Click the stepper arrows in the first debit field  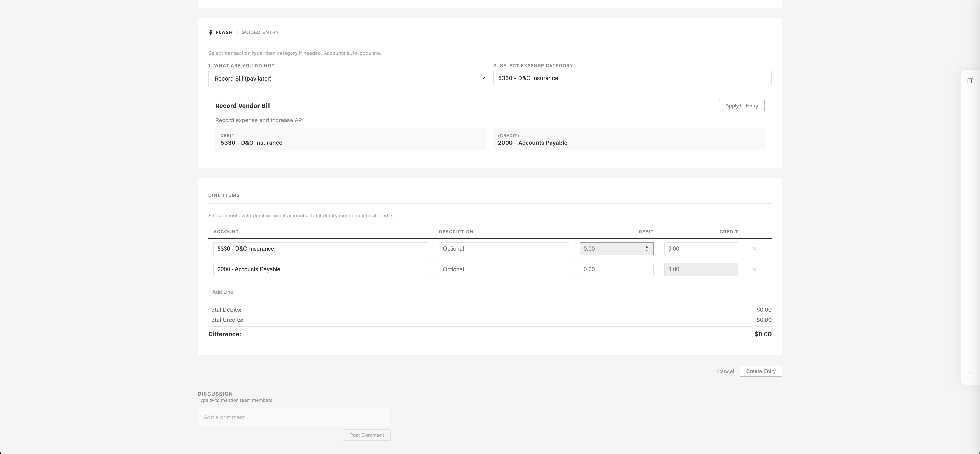[x=646, y=249]
